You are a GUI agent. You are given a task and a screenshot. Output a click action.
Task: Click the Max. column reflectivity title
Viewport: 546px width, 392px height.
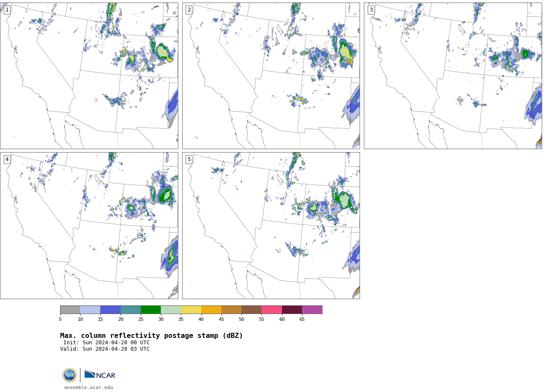(x=151, y=336)
